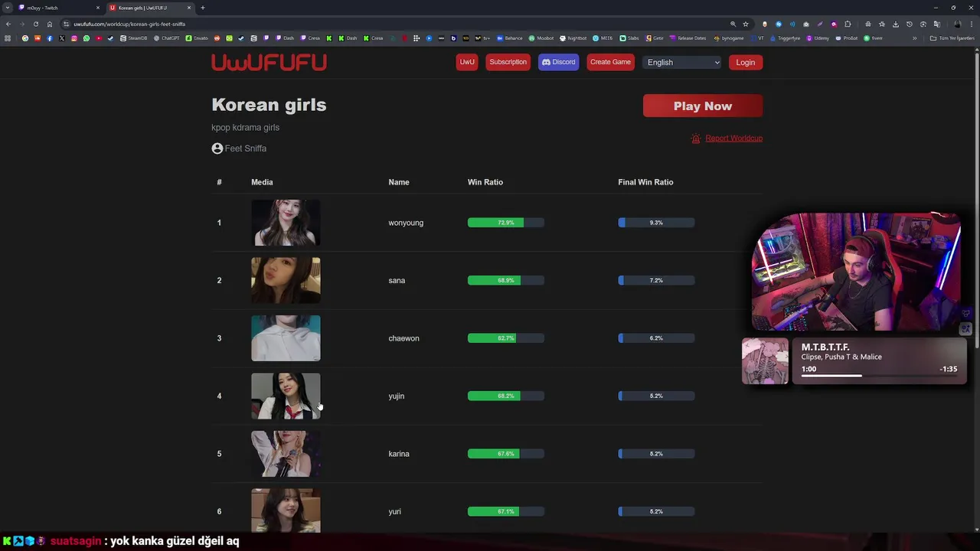Open the Envato bookmark
The width and height of the screenshot is (980, 551).
197,38
